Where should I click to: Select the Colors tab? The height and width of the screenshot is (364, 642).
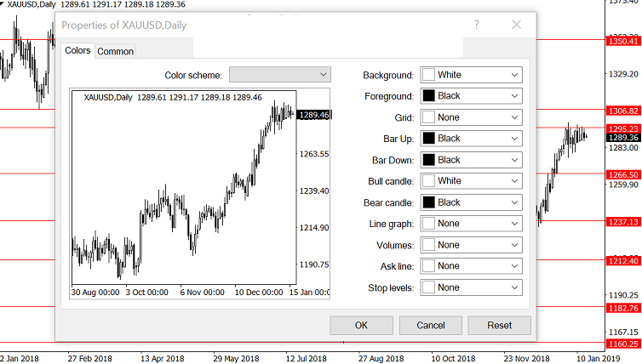[77, 50]
